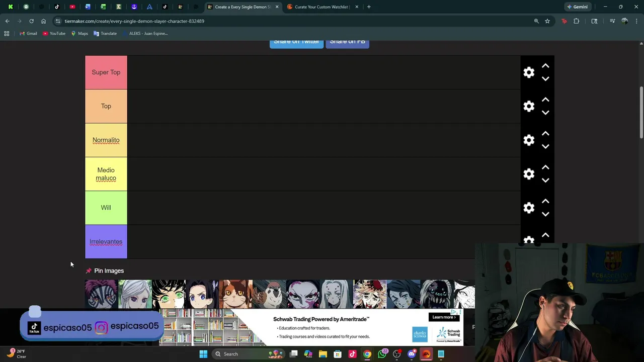Pick the blue-eyed girl with butterfly clip
This screenshot has height=362, width=644.
[202, 294]
